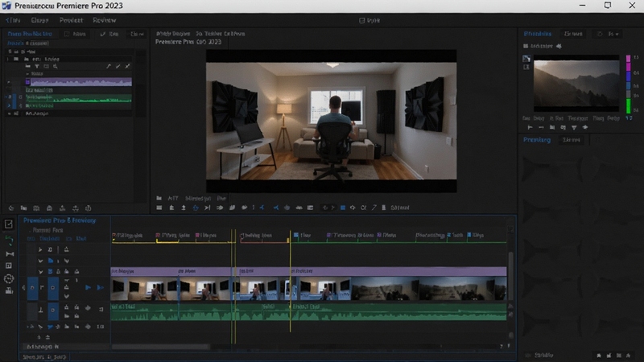Toggle the blue eye visibility on video track

(32, 288)
